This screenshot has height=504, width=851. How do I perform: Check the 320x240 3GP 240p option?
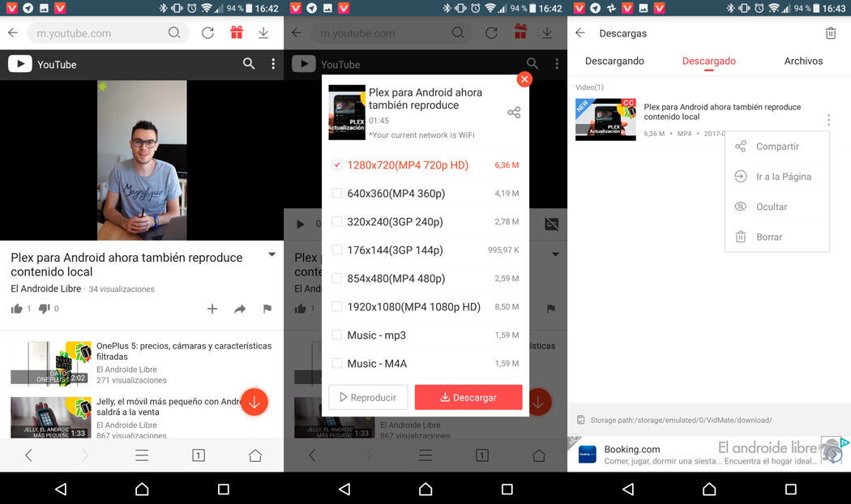[x=337, y=221]
